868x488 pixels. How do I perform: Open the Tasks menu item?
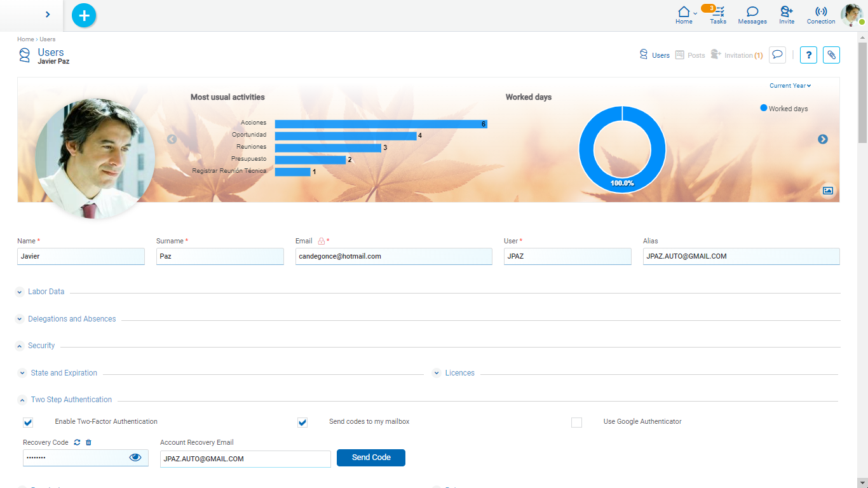coord(718,15)
